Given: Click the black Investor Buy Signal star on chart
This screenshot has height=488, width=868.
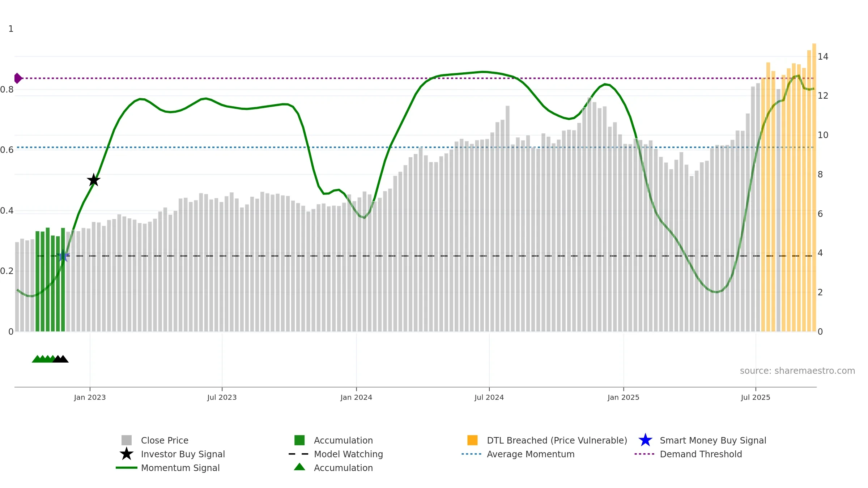Looking at the screenshot, I should point(94,180).
